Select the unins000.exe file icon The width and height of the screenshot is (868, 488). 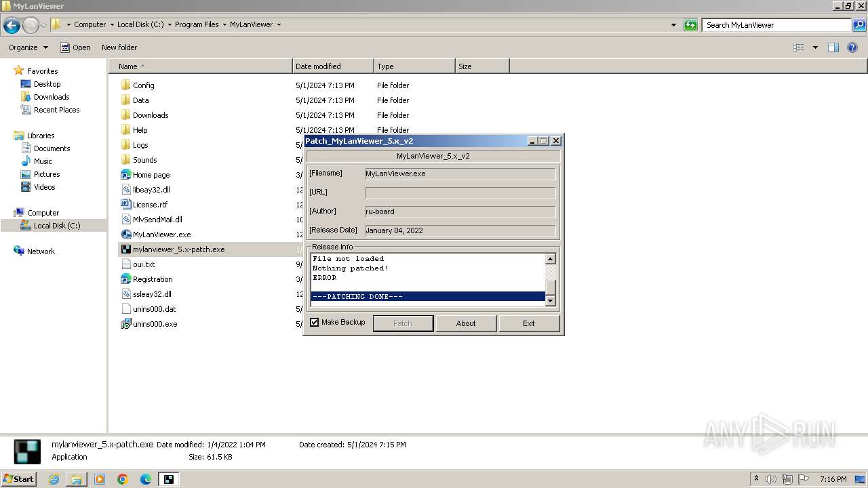[x=125, y=324]
